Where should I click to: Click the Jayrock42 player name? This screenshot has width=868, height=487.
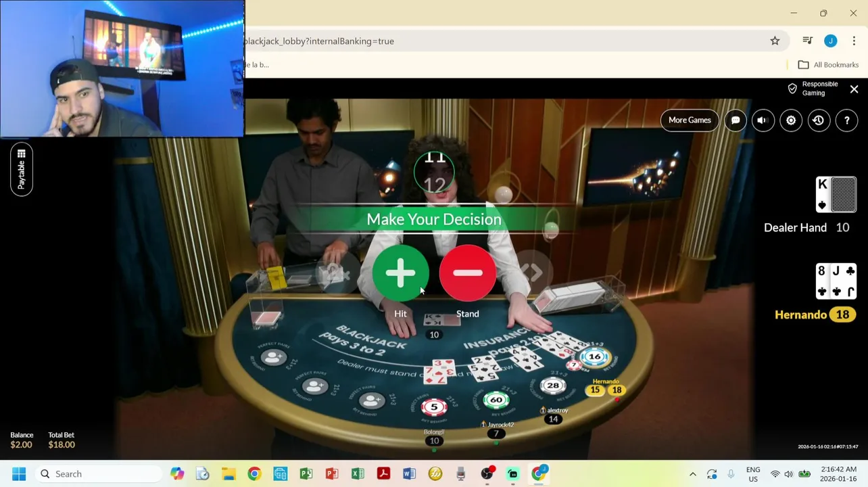[501, 425]
